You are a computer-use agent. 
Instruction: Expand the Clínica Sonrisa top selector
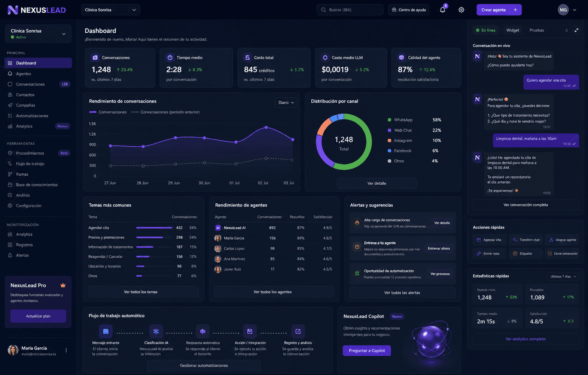click(110, 10)
